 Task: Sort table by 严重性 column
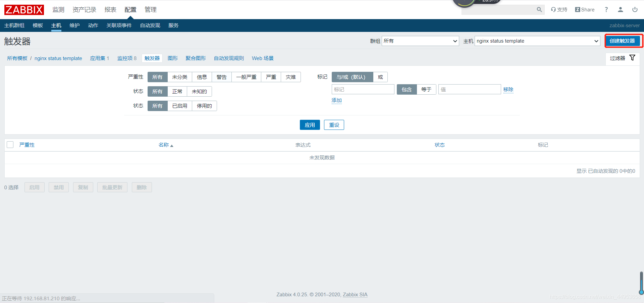[27, 145]
